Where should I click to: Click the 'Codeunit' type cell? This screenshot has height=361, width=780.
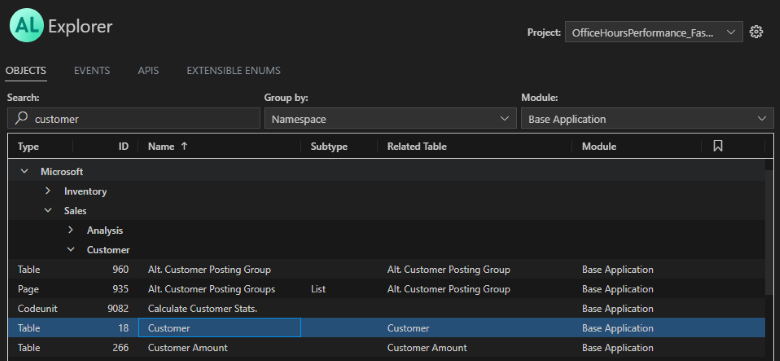click(x=37, y=308)
